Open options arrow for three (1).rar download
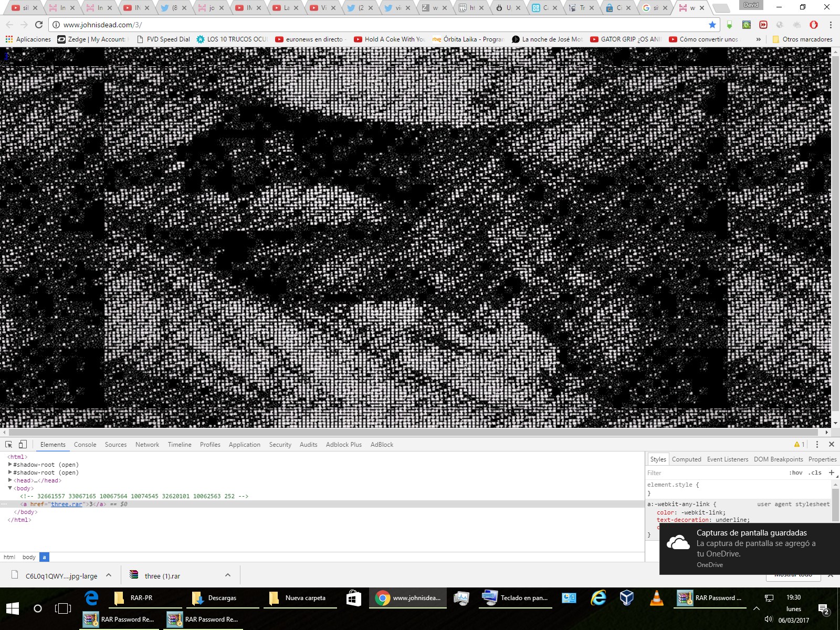Image resolution: width=840 pixels, height=630 pixels. 228,575
